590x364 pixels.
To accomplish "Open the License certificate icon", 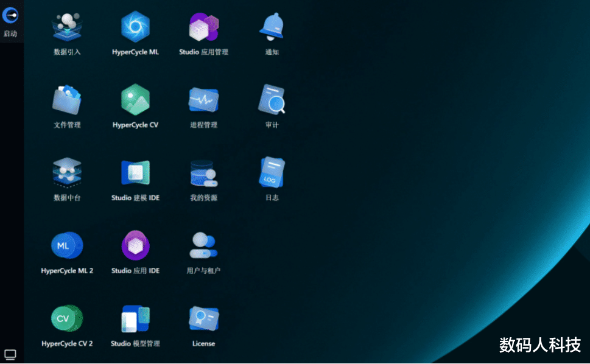I will click(203, 318).
